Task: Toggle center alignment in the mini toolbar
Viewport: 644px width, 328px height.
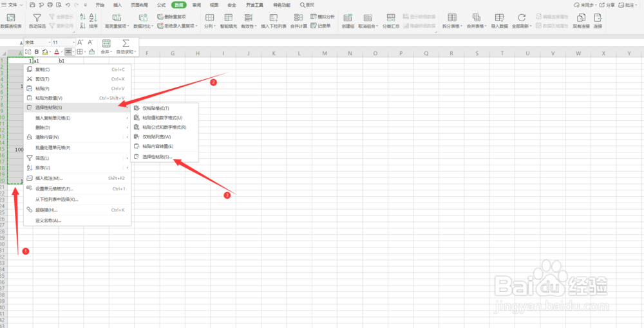Action: [68, 51]
